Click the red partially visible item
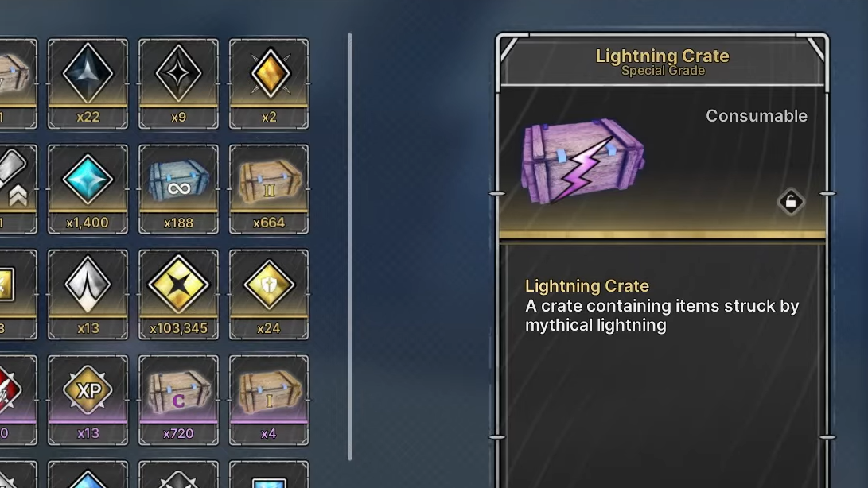The image size is (868, 488). [x=18, y=400]
